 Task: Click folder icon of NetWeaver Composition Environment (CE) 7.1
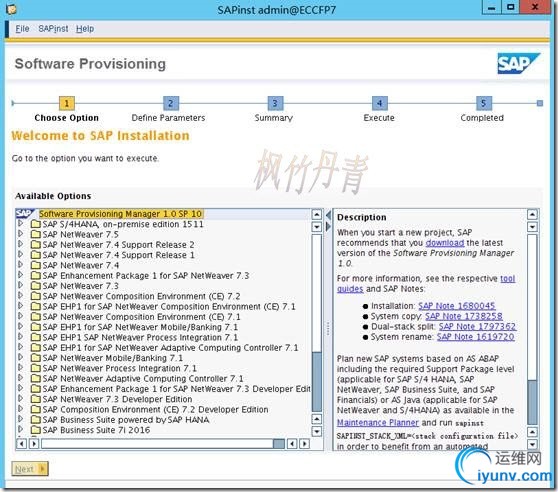pos(36,317)
